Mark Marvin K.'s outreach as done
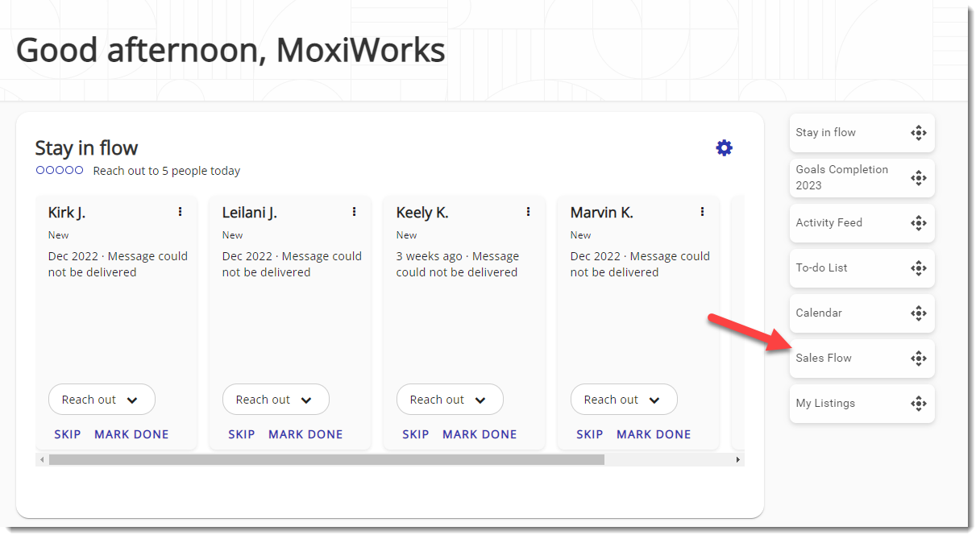 [x=654, y=433]
